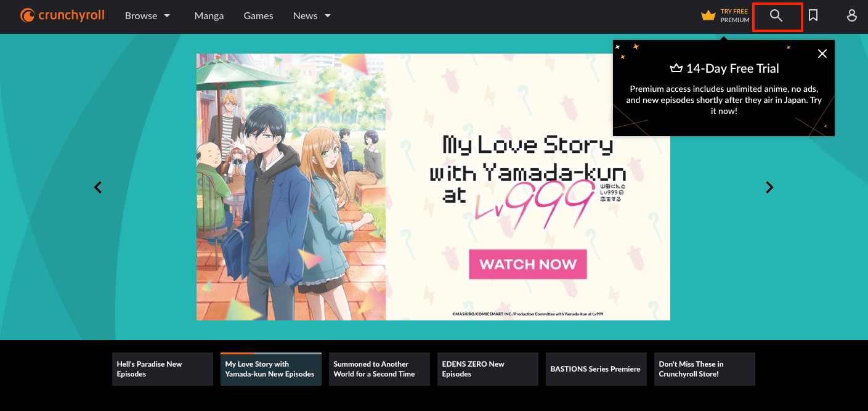Expand the Browse dropdown menu
The image size is (868, 411).
pyautogui.click(x=147, y=16)
